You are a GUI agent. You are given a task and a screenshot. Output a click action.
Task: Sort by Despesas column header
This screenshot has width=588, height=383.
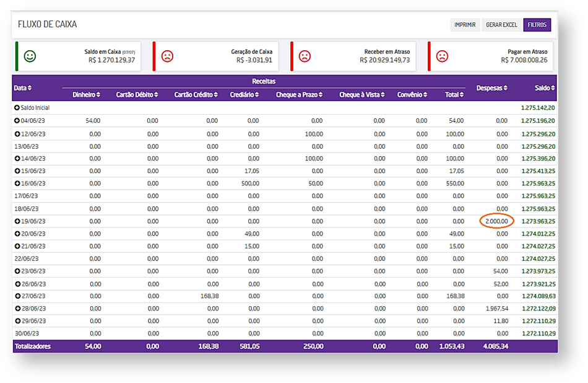pyautogui.click(x=491, y=88)
